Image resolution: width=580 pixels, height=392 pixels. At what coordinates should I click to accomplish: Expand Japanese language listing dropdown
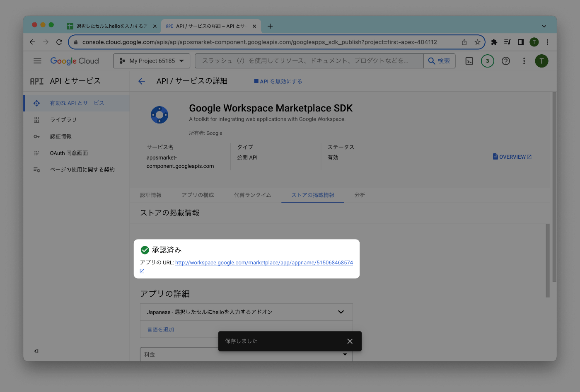pos(247,312)
